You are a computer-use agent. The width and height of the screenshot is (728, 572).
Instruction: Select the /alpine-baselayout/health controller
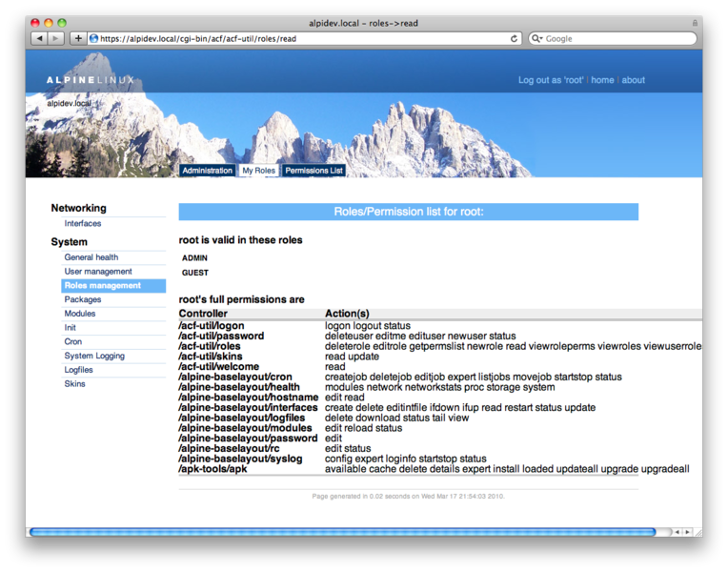pyautogui.click(x=239, y=387)
